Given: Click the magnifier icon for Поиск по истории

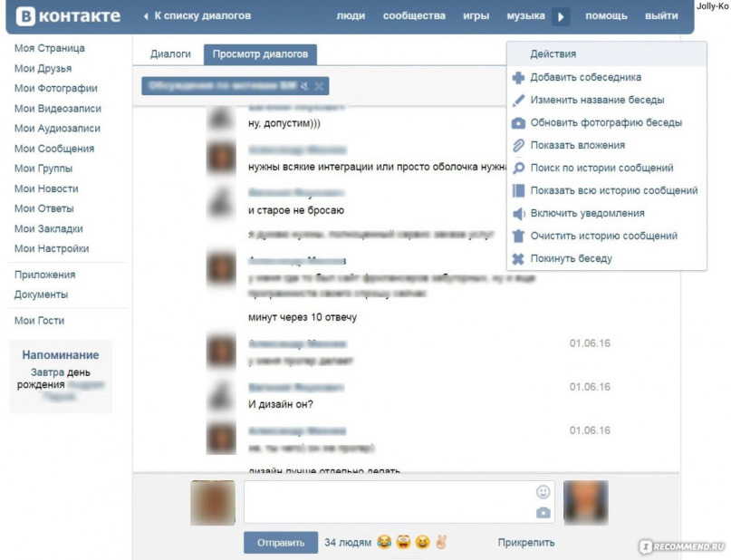Looking at the screenshot, I should (518, 169).
